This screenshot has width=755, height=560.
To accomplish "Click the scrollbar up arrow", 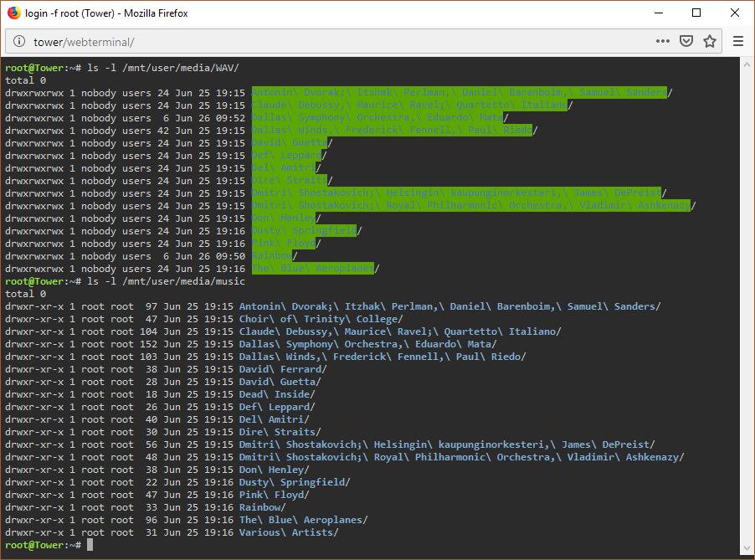I will 747,64.
